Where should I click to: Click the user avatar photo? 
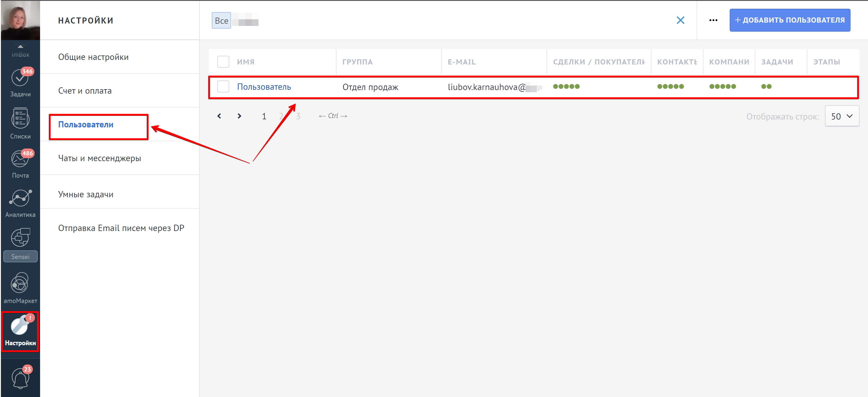[x=20, y=20]
